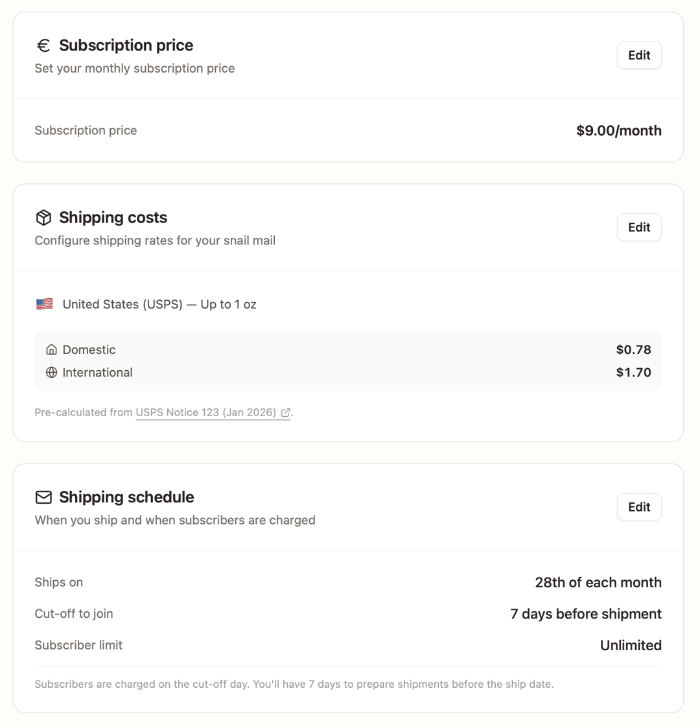The height and width of the screenshot is (728, 700).
Task: Click the US flag icon
Action: point(45,304)
